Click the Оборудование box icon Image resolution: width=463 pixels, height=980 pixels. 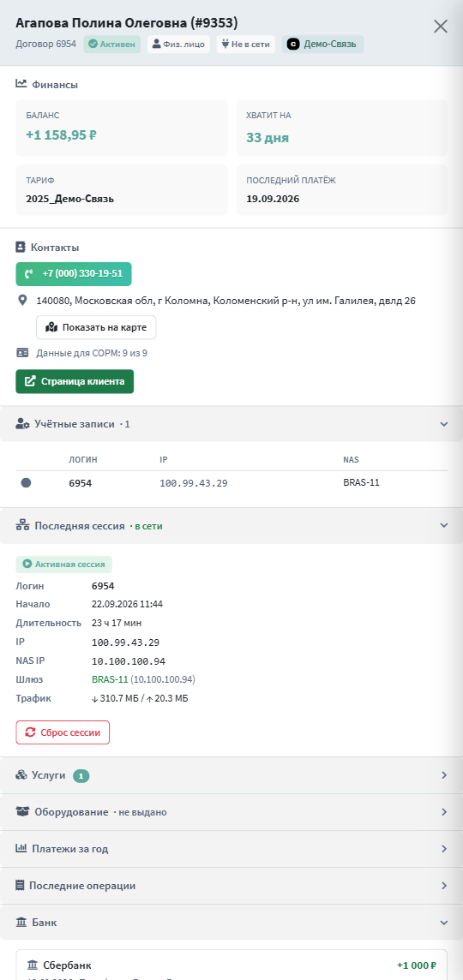22,812
